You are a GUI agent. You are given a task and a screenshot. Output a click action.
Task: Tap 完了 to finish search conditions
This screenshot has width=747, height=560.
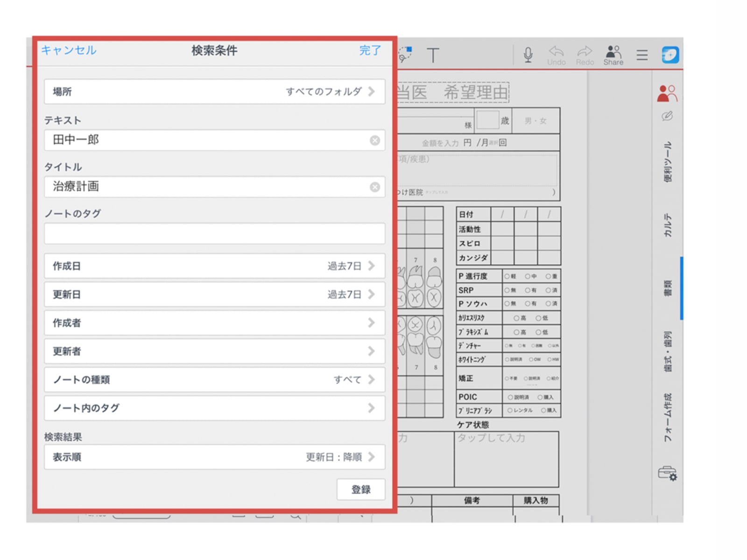[x=370, y=50]
